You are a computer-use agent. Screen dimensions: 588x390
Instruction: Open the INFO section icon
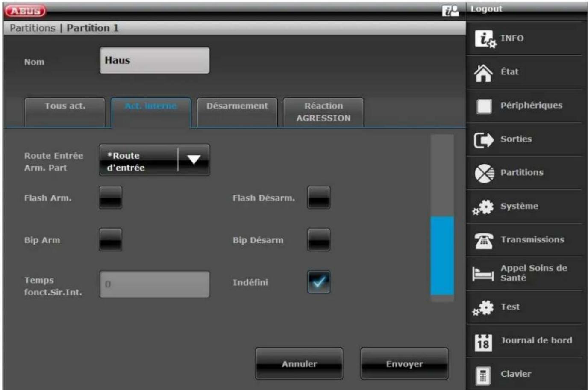tap(485, 39)
